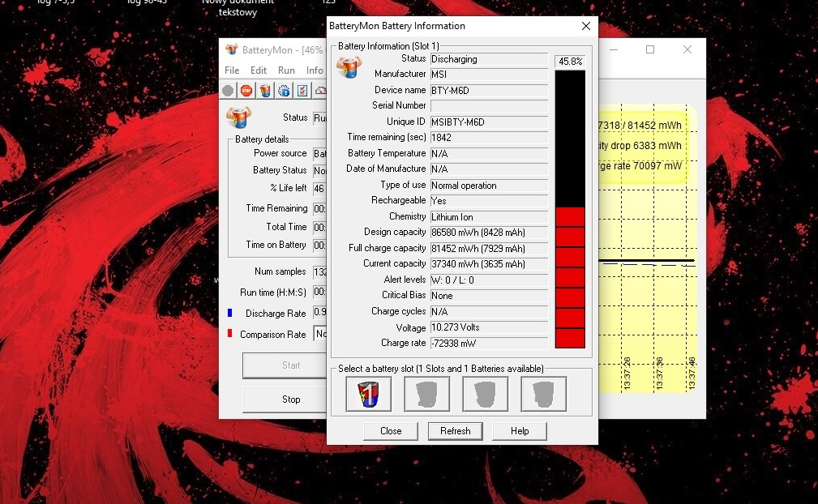Click the Rechargeable value Yes

489,201
